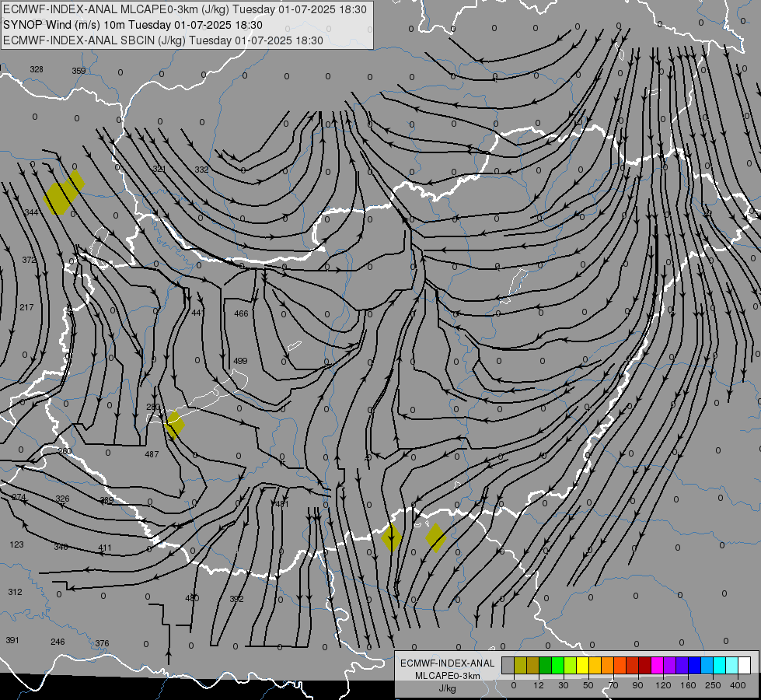Click the map value '260'
Image resolution: width=761 pixels, height=700 pixels.
point(65,451)
